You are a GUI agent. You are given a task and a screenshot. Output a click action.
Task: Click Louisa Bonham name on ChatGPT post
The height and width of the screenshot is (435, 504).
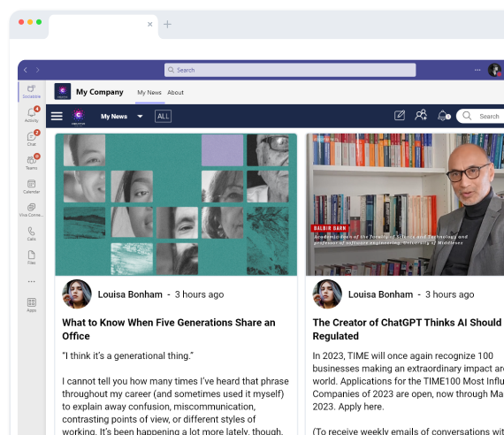click(380, 294)
